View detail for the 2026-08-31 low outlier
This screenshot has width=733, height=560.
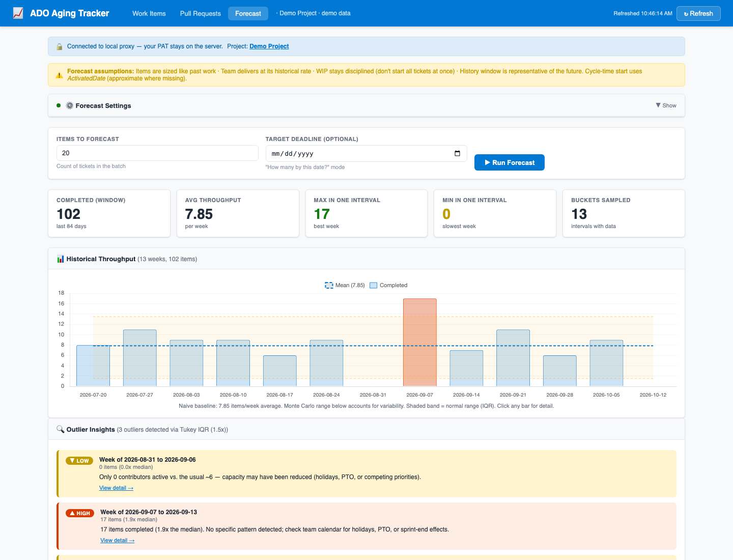click(116, 488)
